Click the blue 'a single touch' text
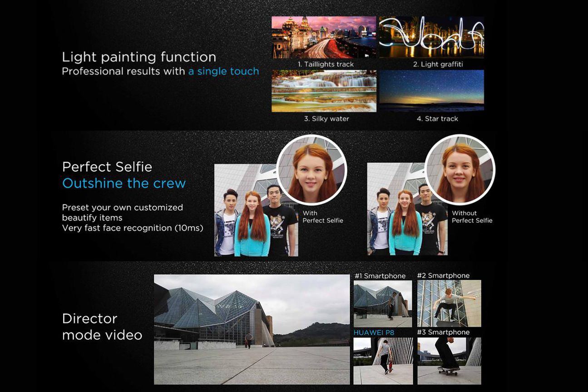Viewport: 588px width, 392px height. click(x=223, y=71)
